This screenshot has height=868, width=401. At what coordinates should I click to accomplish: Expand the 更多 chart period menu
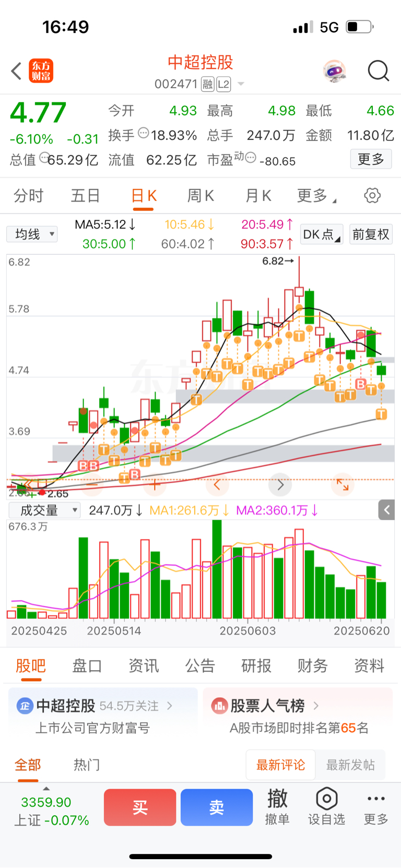click(x=316, y=196)
